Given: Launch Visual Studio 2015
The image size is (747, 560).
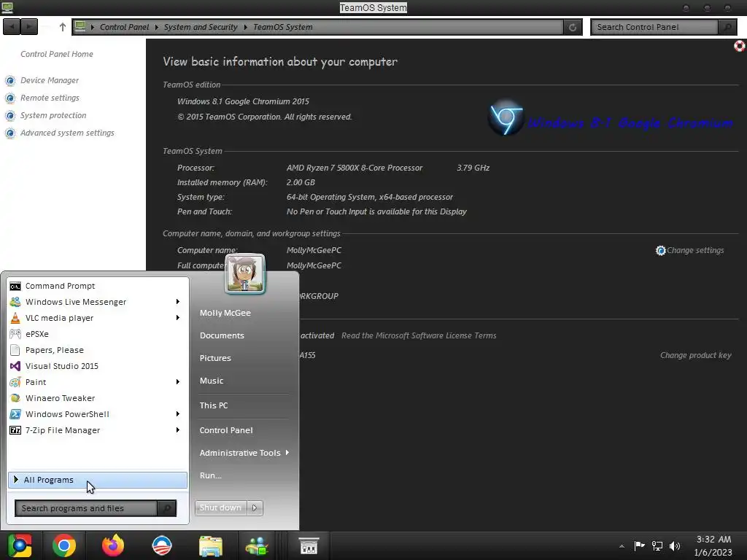Looking at the screenshot, I should (x=61, y=366).
